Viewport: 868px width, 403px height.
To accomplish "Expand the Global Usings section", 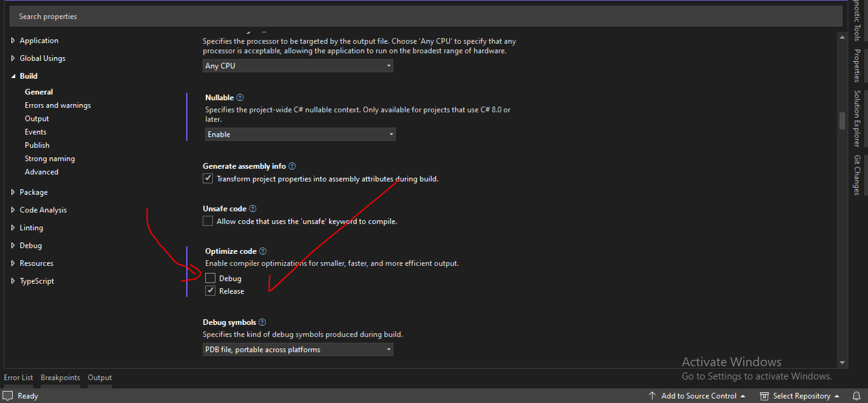I will point(13,58).
